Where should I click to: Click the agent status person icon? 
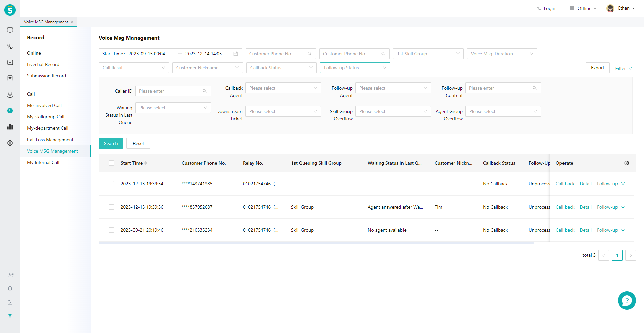[10, 275]
